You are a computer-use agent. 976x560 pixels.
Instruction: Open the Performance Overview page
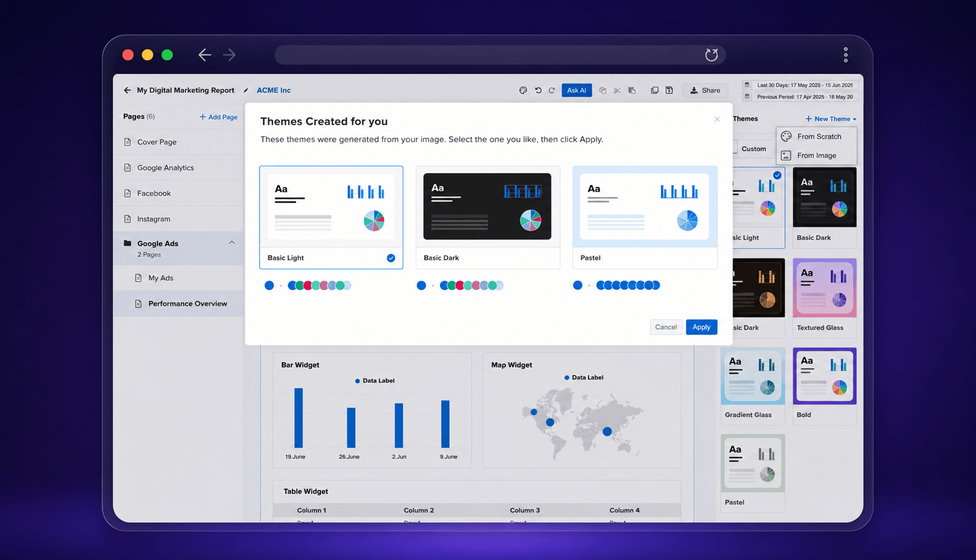pos(178,304)
